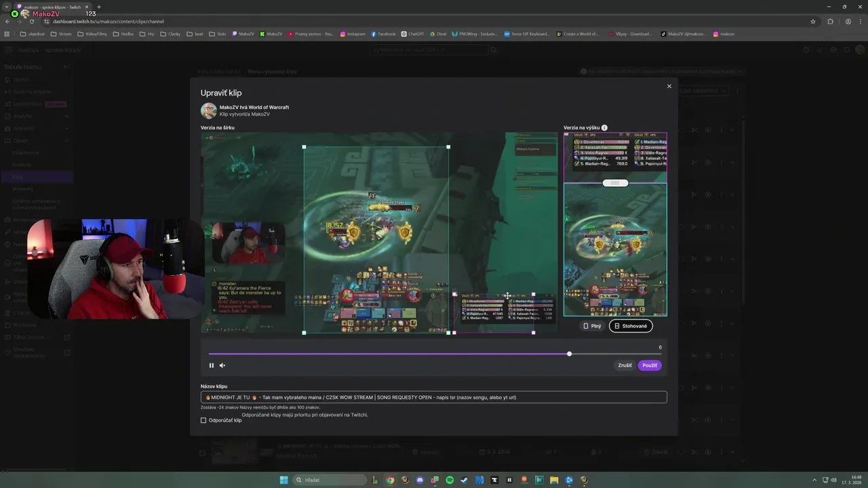The image size is (868, 488).
Task: Open Steam from the taskbar
Action: coord(465,480)
